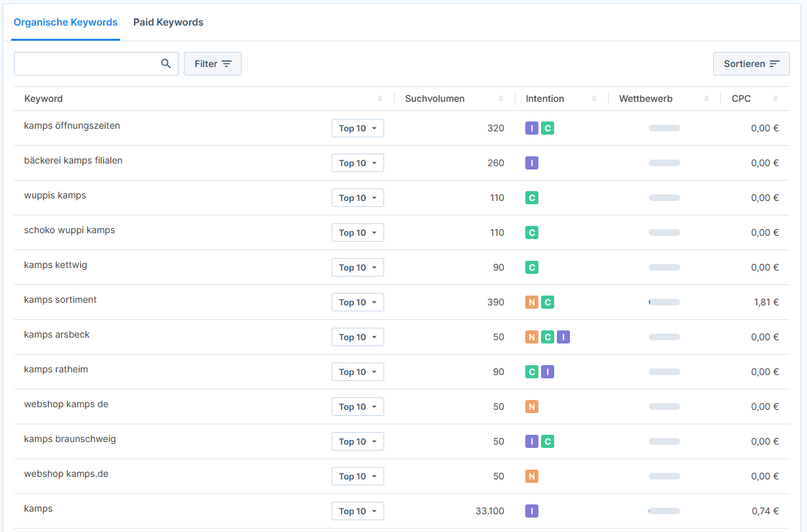Image resolution: width=807 pixels, height=532 pixels.
Task: Select keyword text kamps arsbeck
Action: click(x=57, y=334)
